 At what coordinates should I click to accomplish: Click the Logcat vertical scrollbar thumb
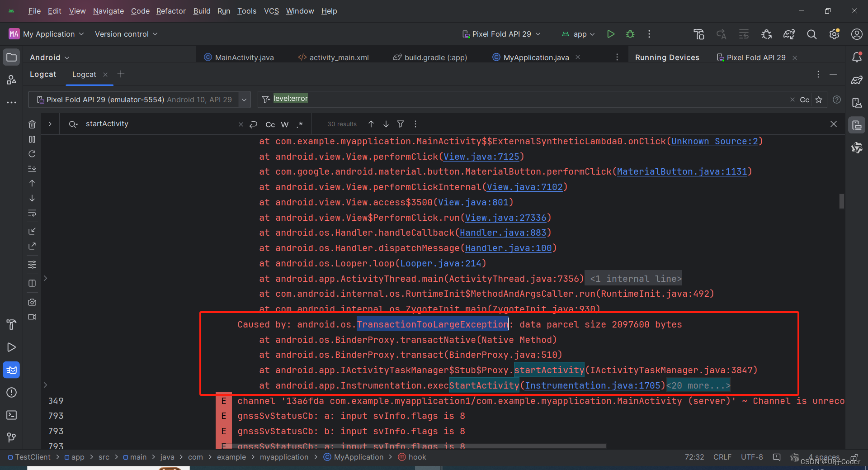point(841,201)
